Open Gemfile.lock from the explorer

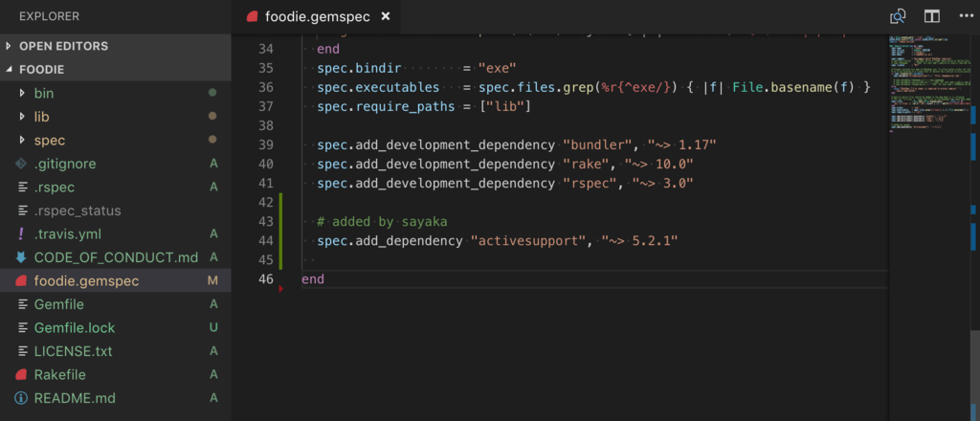pos(74,327)
